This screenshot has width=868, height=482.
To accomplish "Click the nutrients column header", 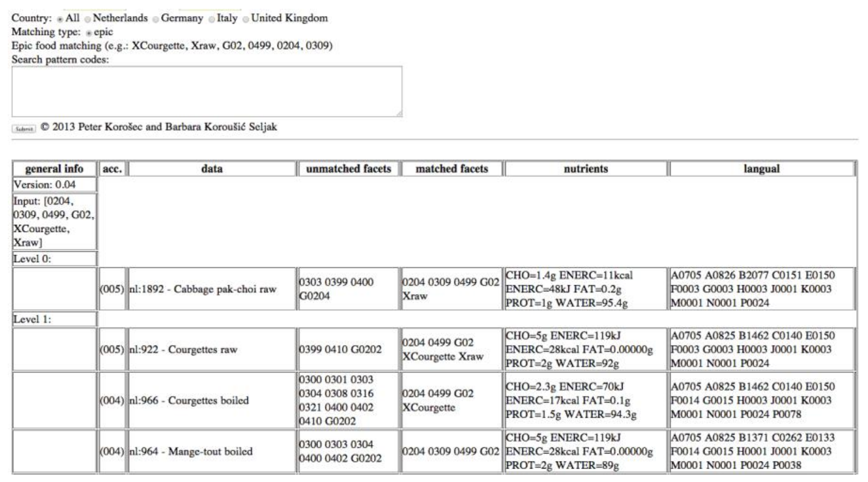I will (x=586, y=169).
